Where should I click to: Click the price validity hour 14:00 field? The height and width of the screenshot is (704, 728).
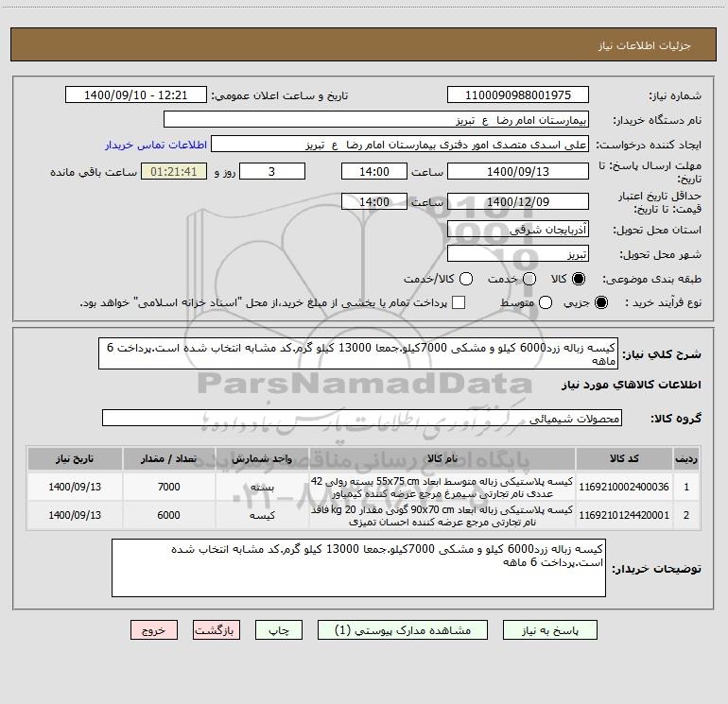pyautogui.click(x=374, y=201)
